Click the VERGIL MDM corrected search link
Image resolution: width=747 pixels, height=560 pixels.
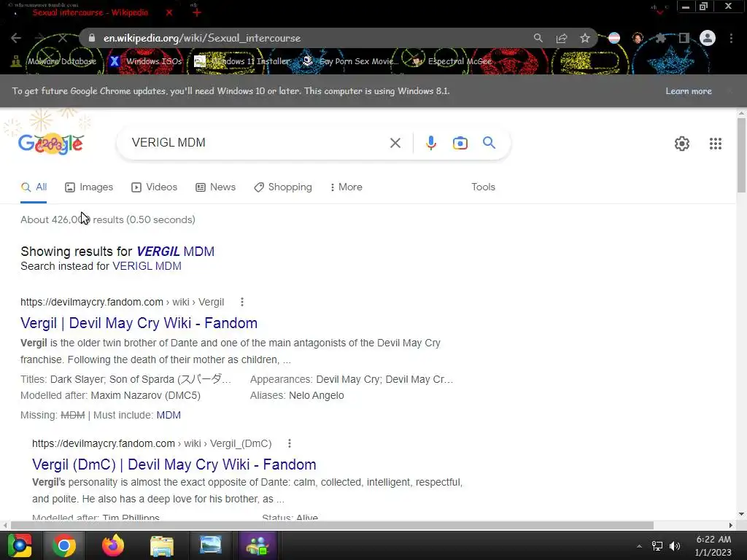[x=175, y=252]
